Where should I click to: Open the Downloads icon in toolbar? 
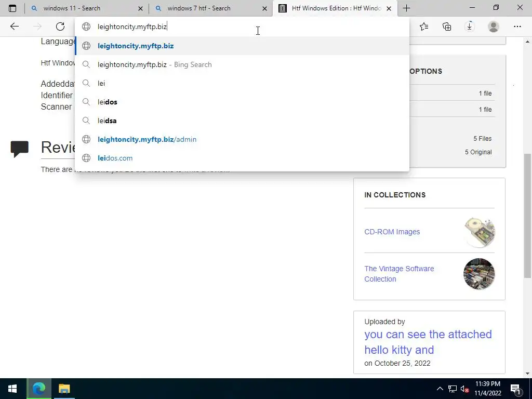click(470, 26)
